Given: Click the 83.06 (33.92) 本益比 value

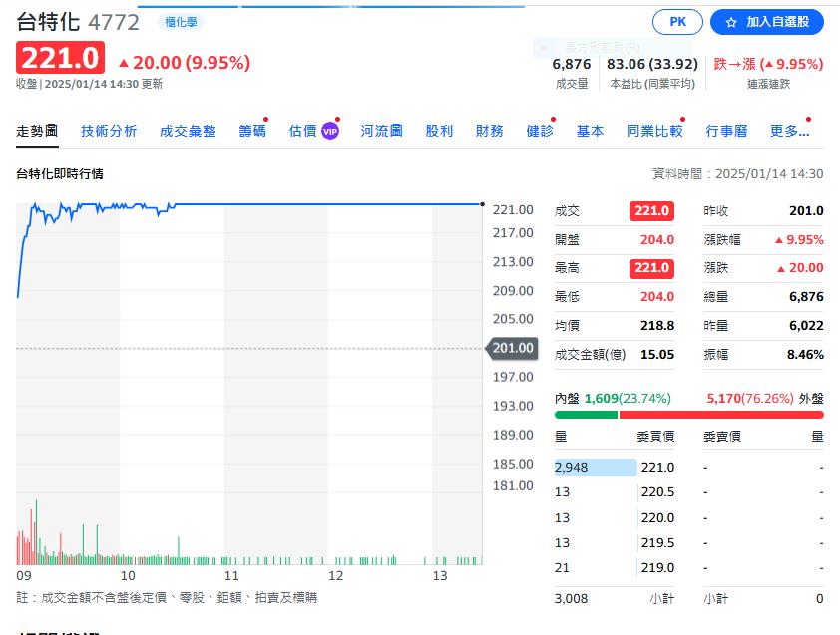Looking at the screenshot, I should [652, 64].
